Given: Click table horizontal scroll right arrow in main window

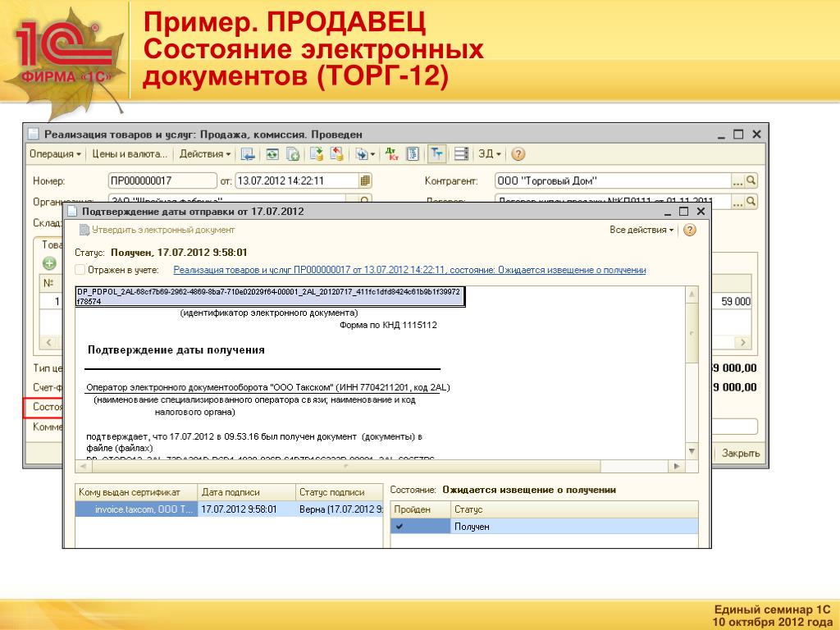Looking at the screenshot, I should (x=742, y=342).
